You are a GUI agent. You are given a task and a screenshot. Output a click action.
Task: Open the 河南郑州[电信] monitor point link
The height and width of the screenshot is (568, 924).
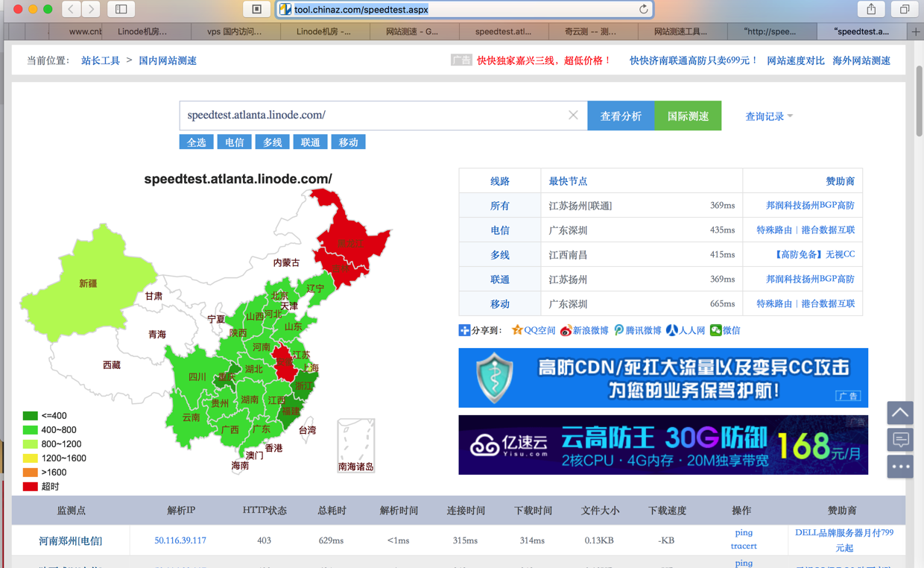[71, 540]
